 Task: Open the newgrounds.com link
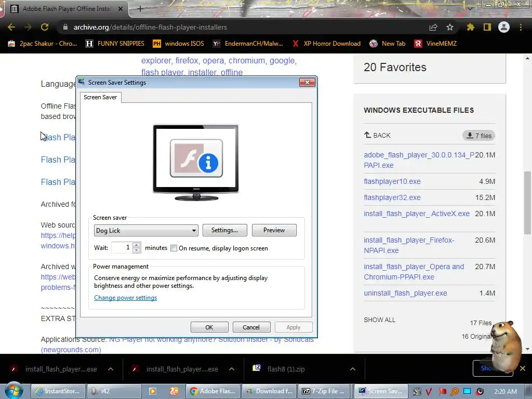click(x=71, y=350)
